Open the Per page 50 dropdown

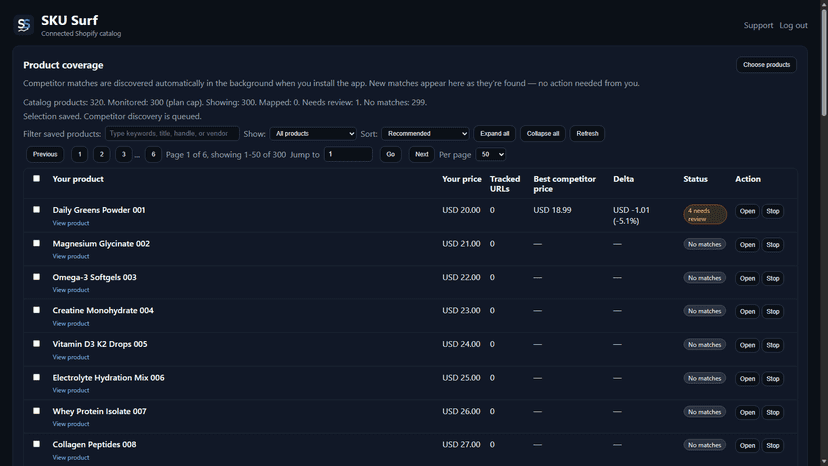[491, 154]
